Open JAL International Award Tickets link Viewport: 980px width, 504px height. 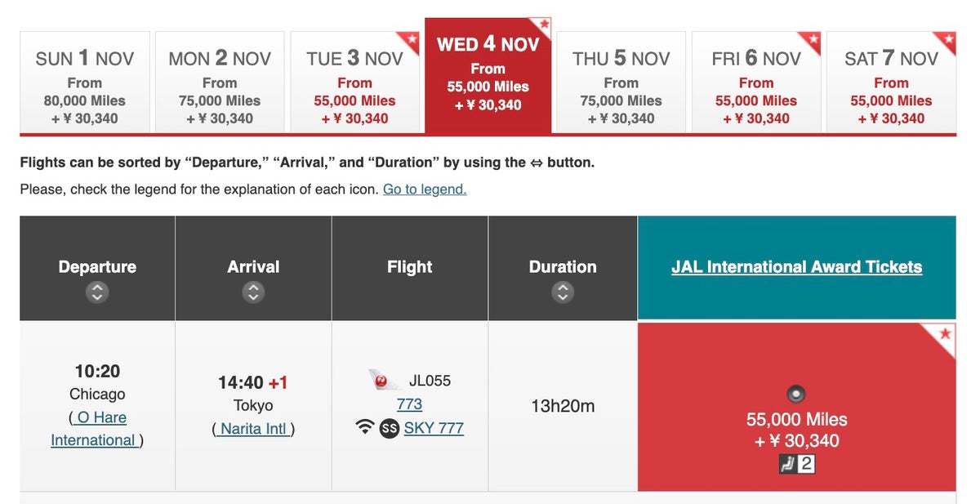[x=796, y=267]
